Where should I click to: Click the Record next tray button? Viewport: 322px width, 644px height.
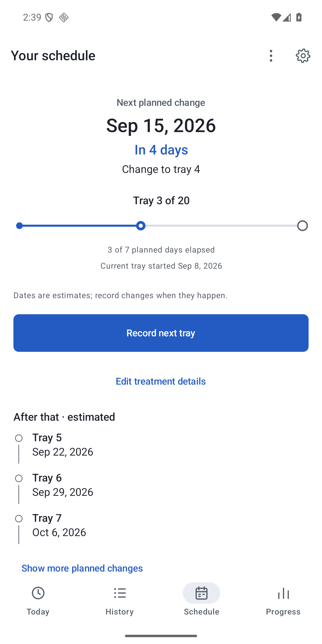click(161, 333)
